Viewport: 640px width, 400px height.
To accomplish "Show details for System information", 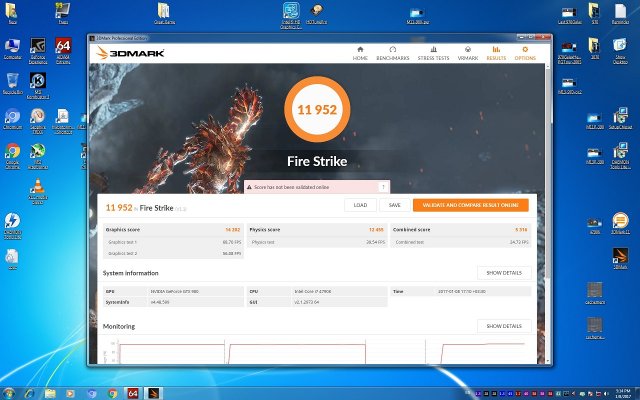I will click(503, 272).
